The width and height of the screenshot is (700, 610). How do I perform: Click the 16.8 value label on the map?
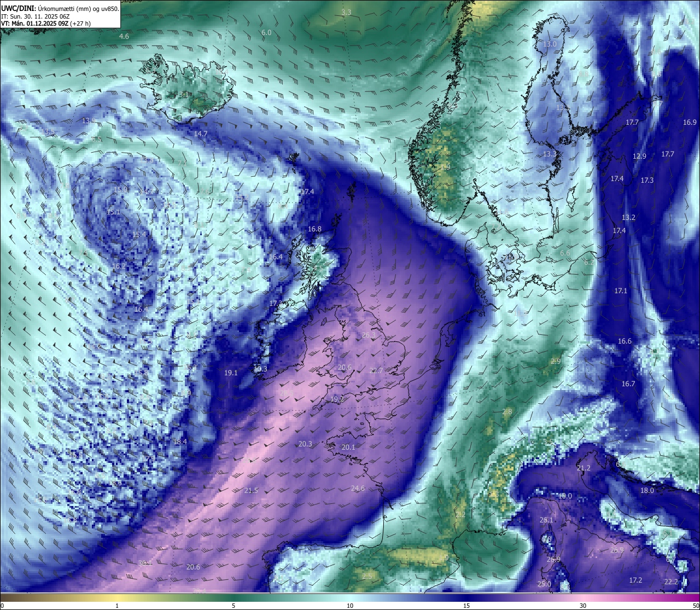tap(314, 229)
